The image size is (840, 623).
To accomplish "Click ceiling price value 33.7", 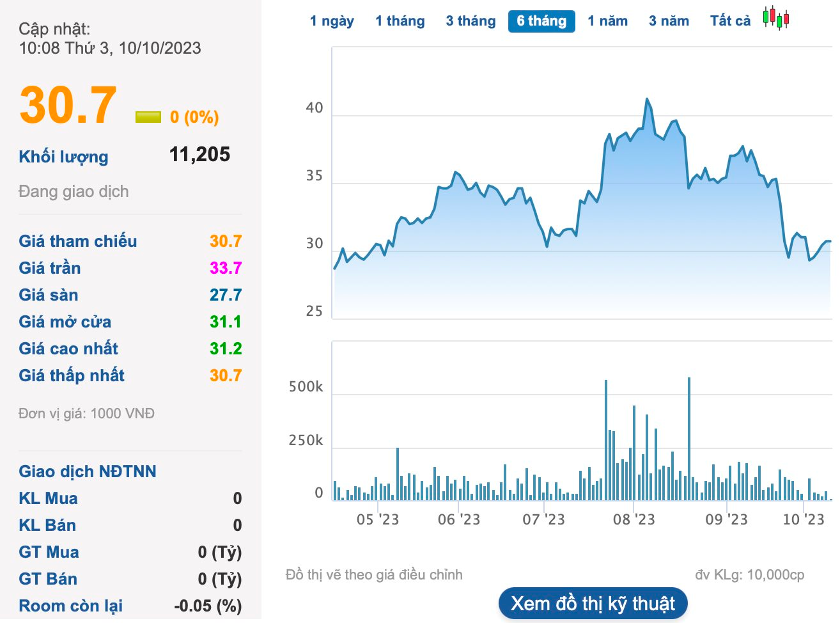I will coord(226,268).
